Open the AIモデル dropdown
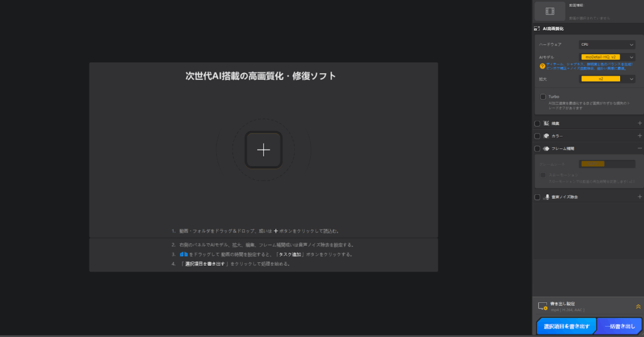The image size is (644, 337). [x=607, y=57]
